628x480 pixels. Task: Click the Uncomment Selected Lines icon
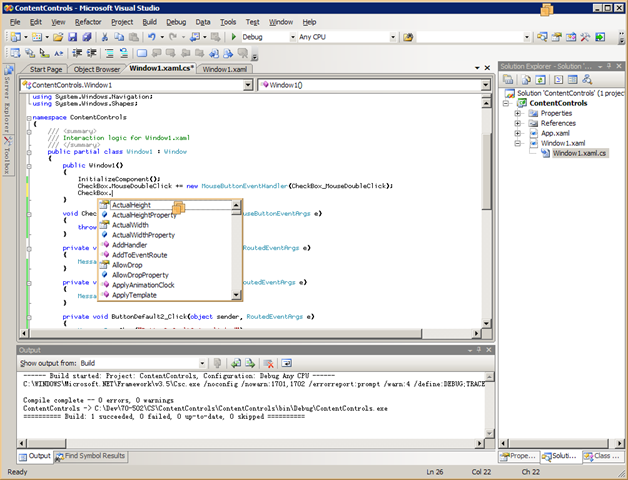(124, 53)
